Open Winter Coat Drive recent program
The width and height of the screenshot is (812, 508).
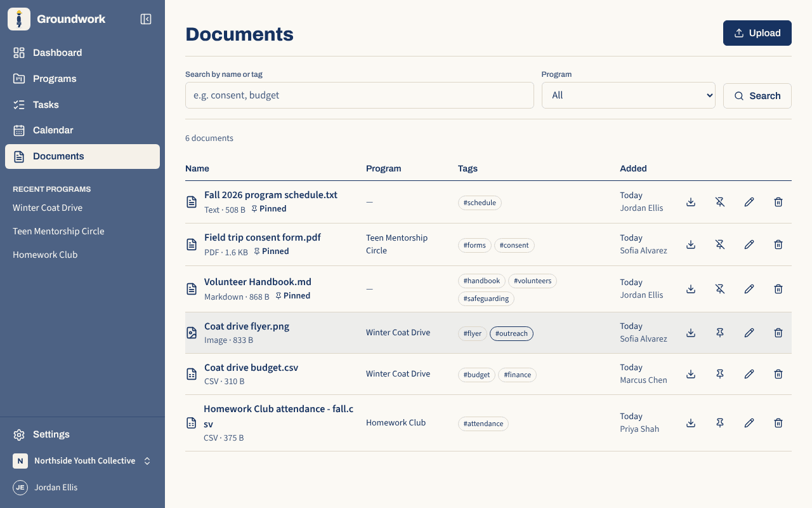[x=82, y=208]
